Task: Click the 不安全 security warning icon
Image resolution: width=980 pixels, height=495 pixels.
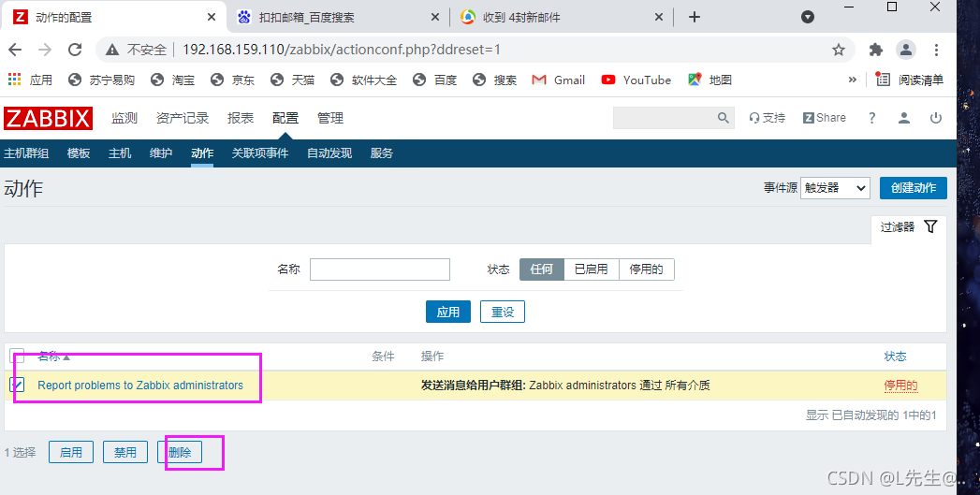Action: 112,50
